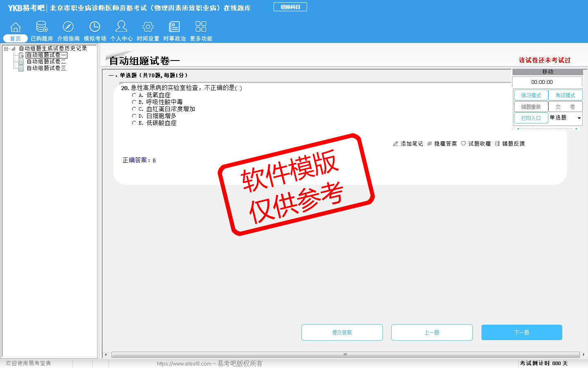Screen dimensions: 588x368
Task: Click the document icon of 自动组题试卷二
Action: pos(21,61)
